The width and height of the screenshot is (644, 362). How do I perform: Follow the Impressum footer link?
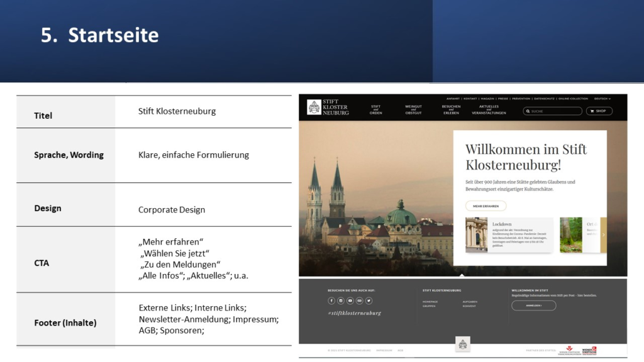[x=384, y=351]
